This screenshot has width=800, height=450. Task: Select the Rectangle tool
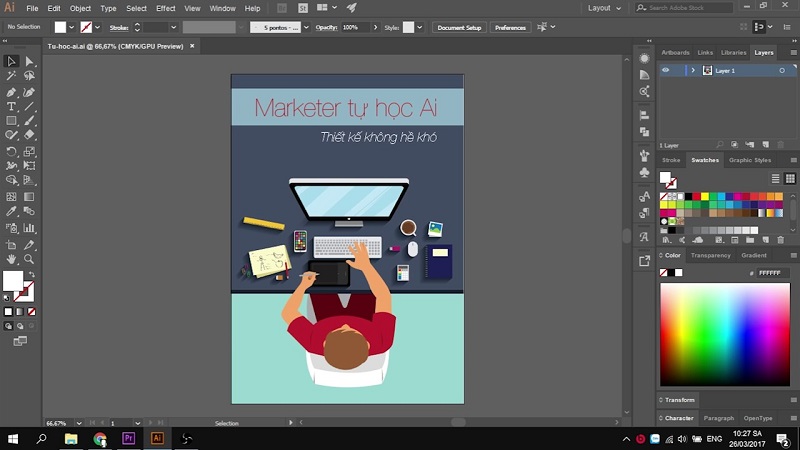click(x=11, y=121)
